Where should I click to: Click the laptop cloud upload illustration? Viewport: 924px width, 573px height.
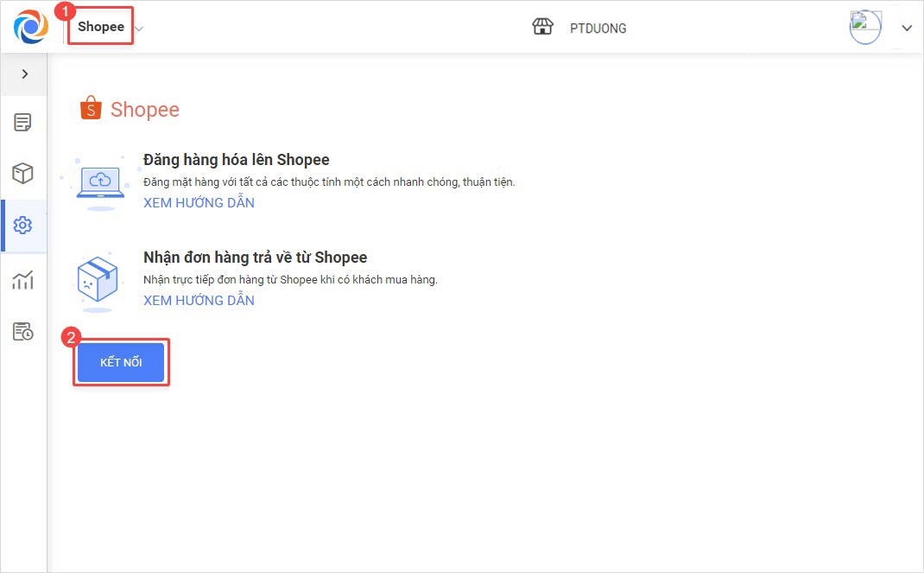pos(100,183)
